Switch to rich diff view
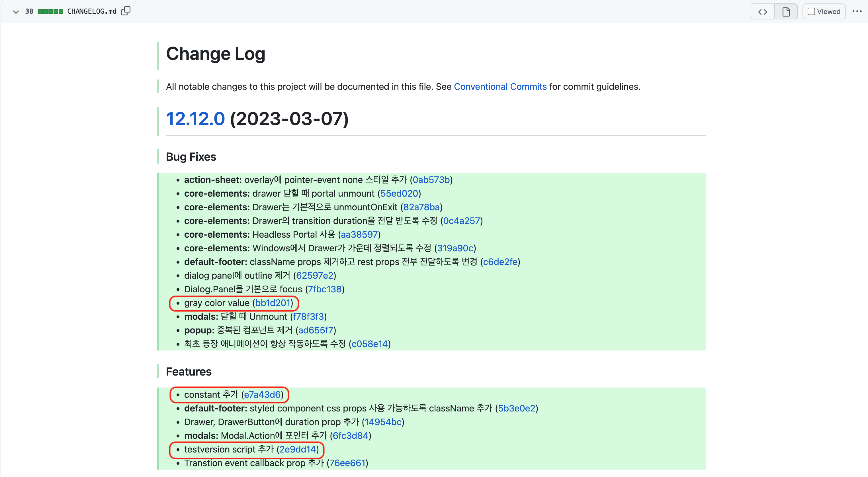This screenshot has height=477, width=868. [x=786, y=12]
